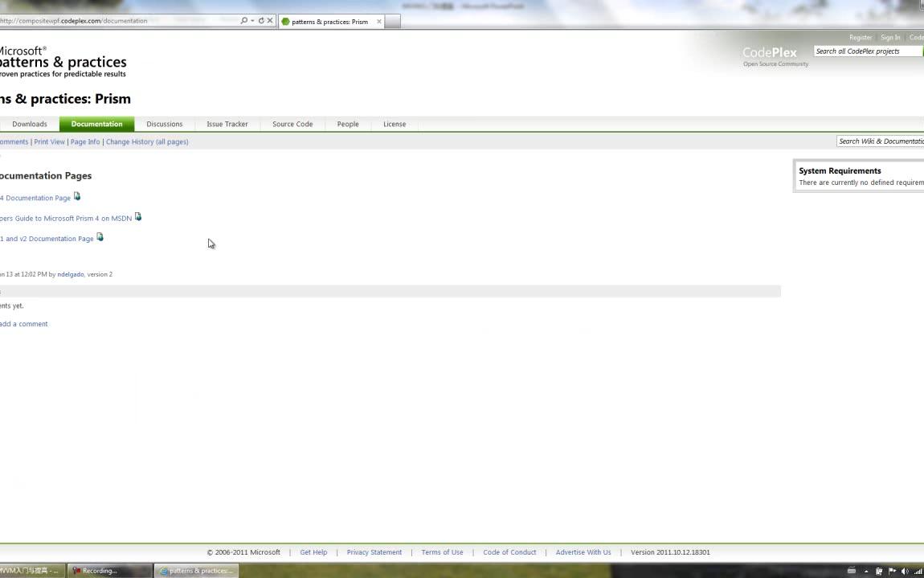924x578 pixels.
Task: Click external icon next to 4 Documentation Page
Action: [77, 196]
